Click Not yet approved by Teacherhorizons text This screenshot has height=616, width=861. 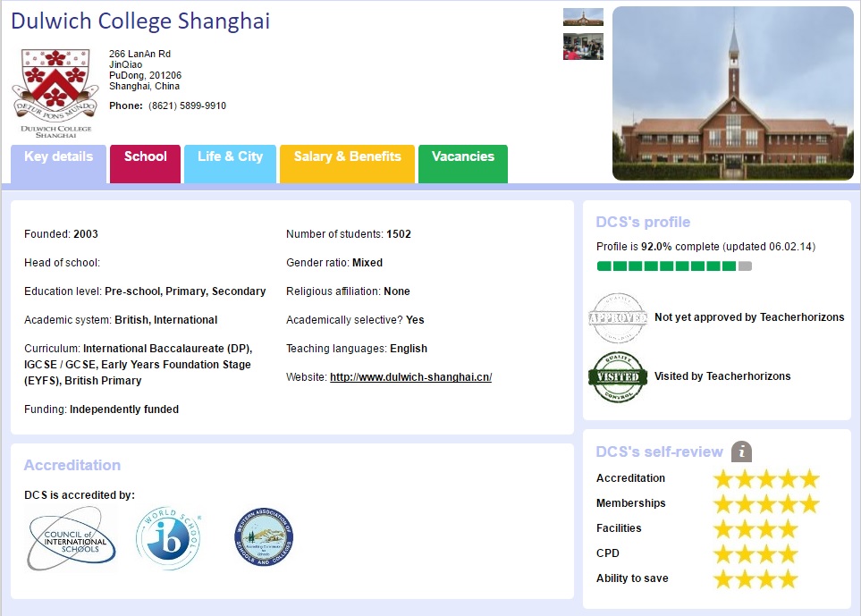pyautogui.click(x=749, y=317)
